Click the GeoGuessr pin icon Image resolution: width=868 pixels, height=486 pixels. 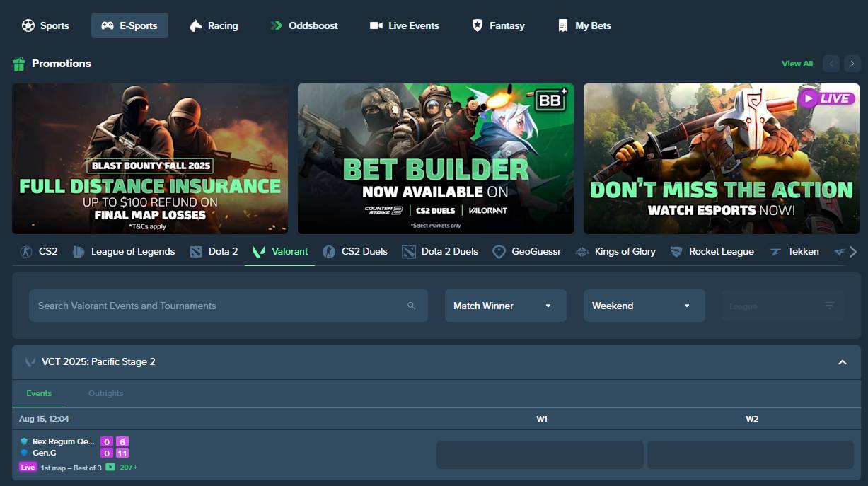tap(499, 252)
